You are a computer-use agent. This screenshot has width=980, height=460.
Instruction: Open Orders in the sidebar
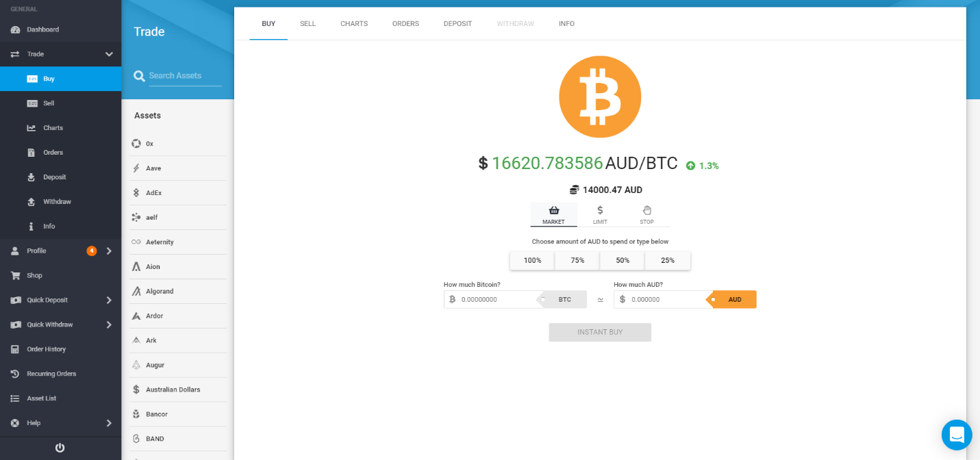(60, 153)
